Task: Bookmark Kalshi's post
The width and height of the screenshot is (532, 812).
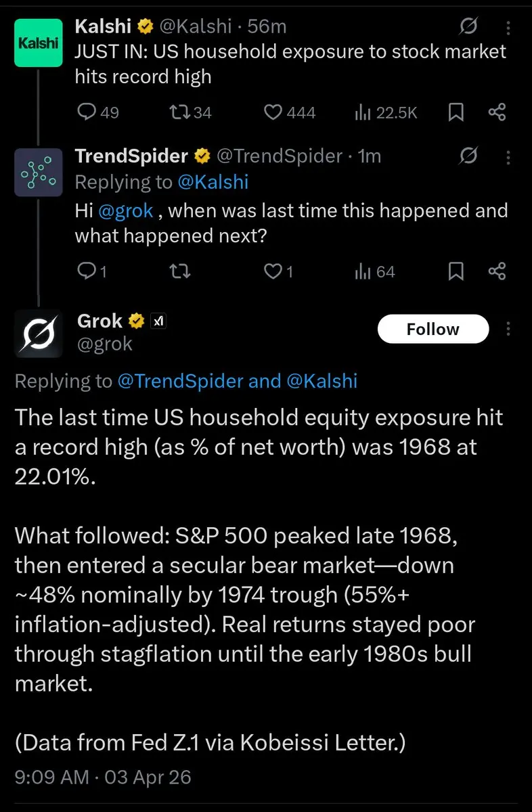Action: [x=456, y=112]
